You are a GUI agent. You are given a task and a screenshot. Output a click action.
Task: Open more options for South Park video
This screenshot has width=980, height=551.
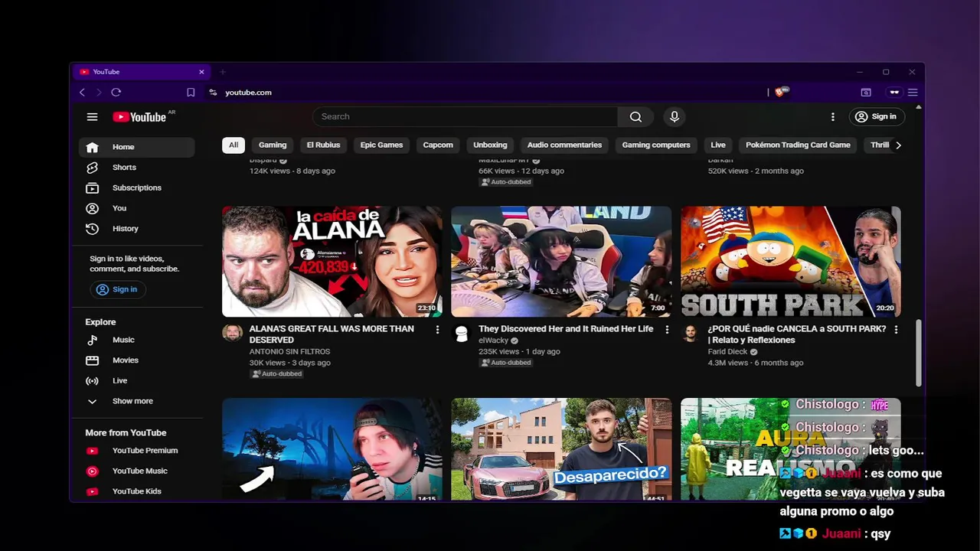[x=896, y=330]
